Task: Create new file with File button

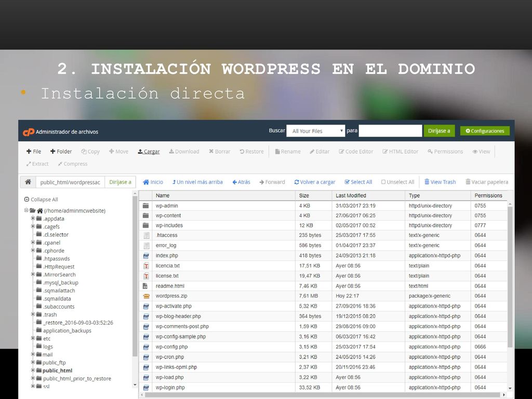Action: (34, 152)
